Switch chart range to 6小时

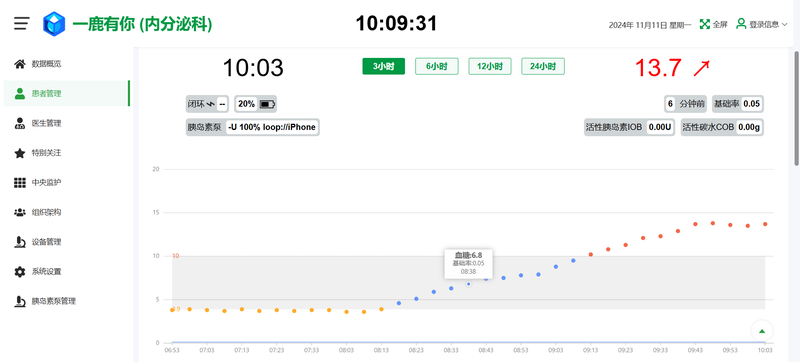click(437, 66)
